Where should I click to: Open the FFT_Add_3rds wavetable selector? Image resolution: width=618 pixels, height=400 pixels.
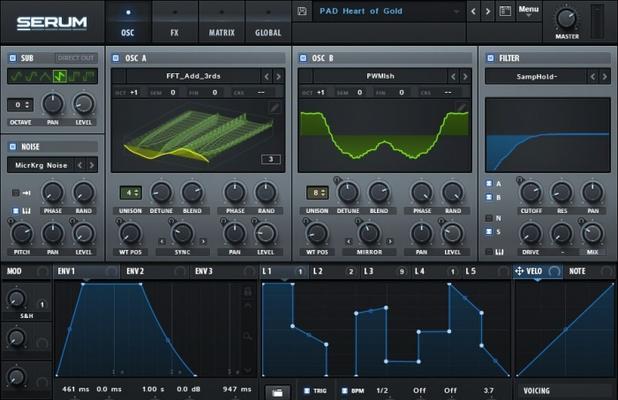(193, 76)
